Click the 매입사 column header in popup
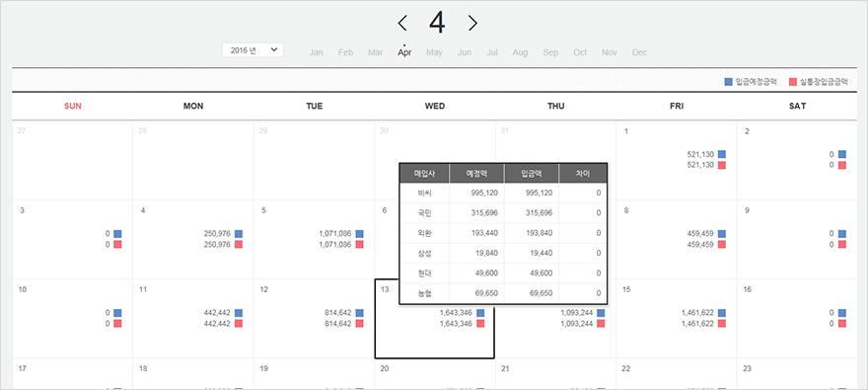868x390 pixels. (x=424, y=173)
